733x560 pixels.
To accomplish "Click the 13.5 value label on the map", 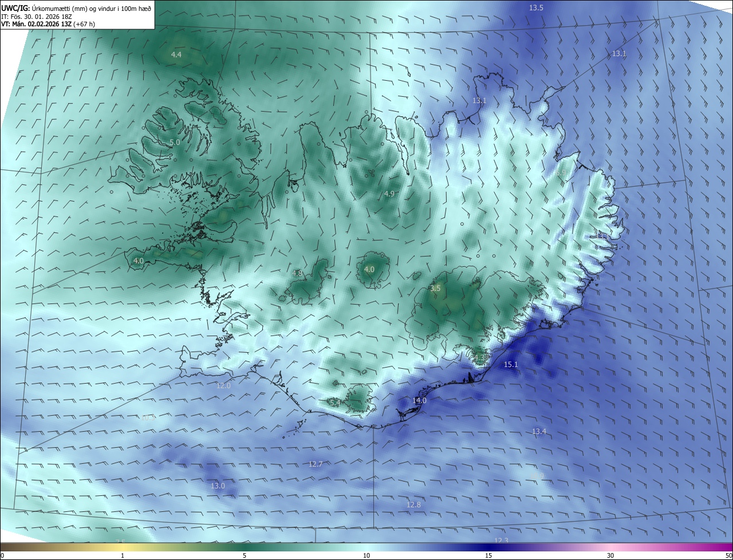I will coord(536,7).
